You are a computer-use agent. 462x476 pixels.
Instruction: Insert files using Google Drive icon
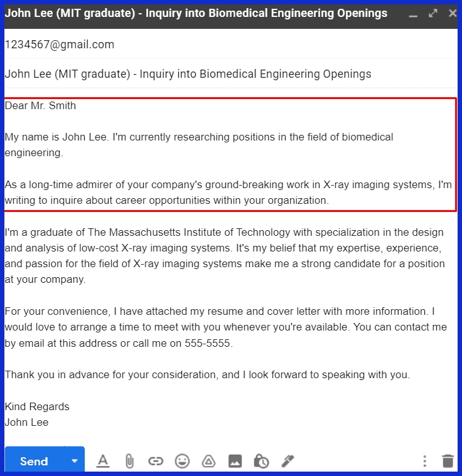[x=208, y=461]
